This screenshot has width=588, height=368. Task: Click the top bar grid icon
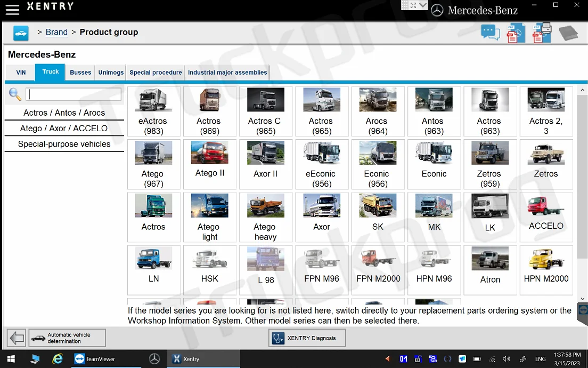pyautogui.click(x=405, y=5)
